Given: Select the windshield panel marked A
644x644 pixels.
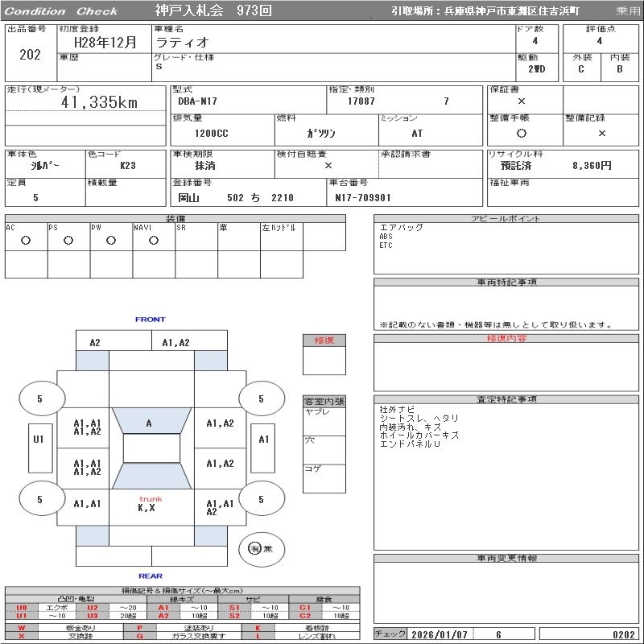Looking at the screenshot, I should [x=149, y=423].
